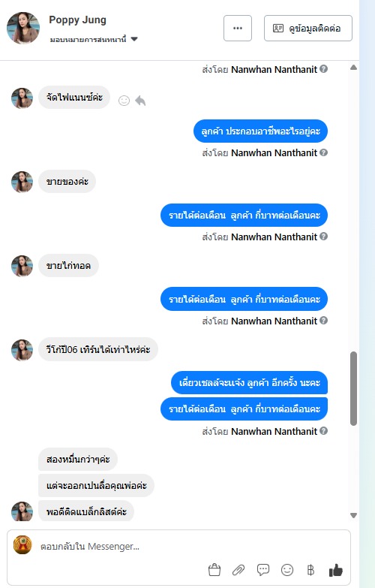Viewport: 375px width, 588px height.
Task: Click help icon beside top Nanwhan Nanthanit
Action: tap(324, 69)
